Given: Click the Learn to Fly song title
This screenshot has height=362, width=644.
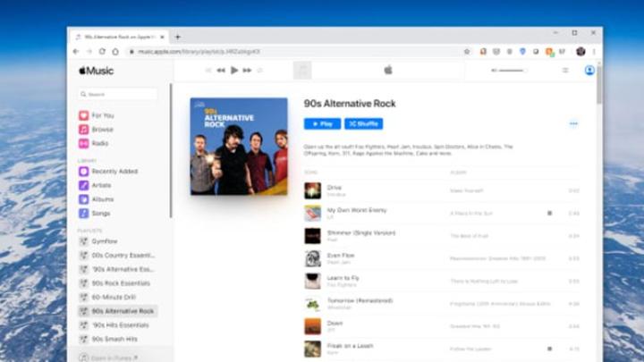Looking at the screenshot, I should pyautogui.click(x=343, y=278).
